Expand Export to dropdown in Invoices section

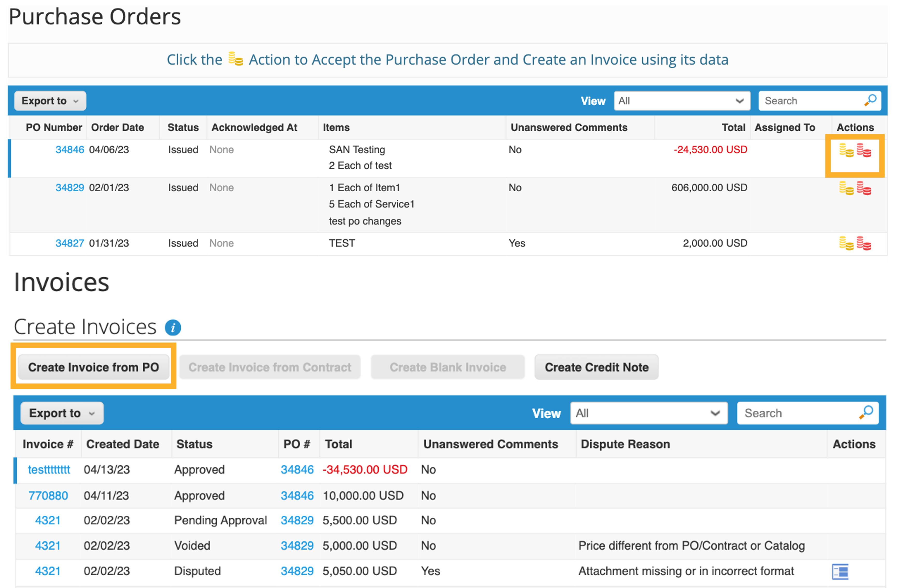pos(62,413)
